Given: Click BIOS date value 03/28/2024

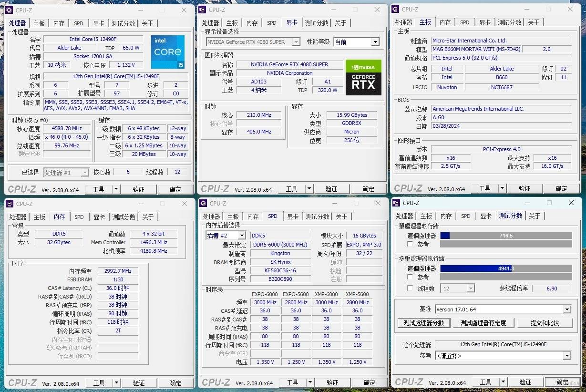Looking at the screenshot, I should [x=501, y=126].
